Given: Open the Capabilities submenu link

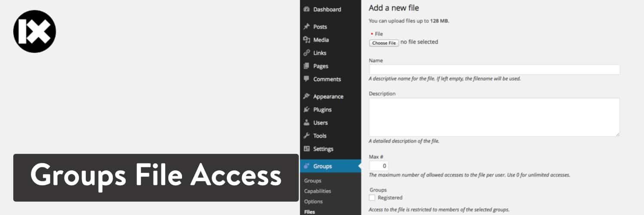Looking at the screenshot, I should [x=317, y=191].
